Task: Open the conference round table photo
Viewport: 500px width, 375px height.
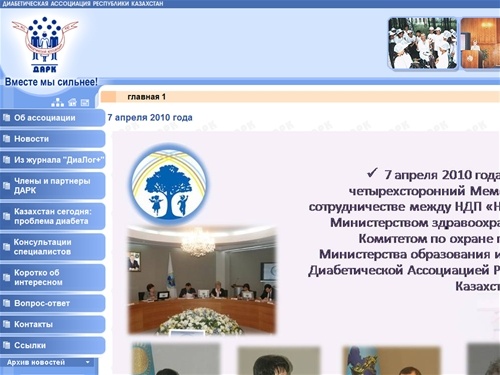Action: 202,280
